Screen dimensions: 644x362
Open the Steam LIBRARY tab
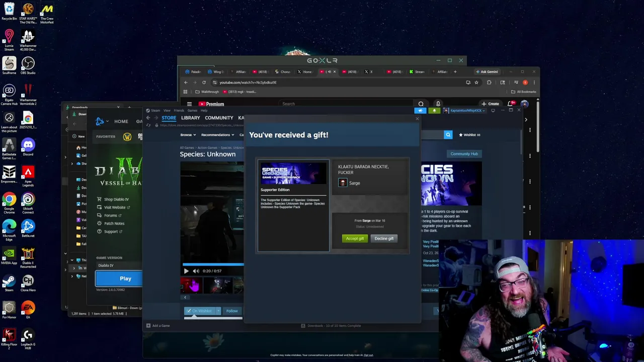pos(190,118)
